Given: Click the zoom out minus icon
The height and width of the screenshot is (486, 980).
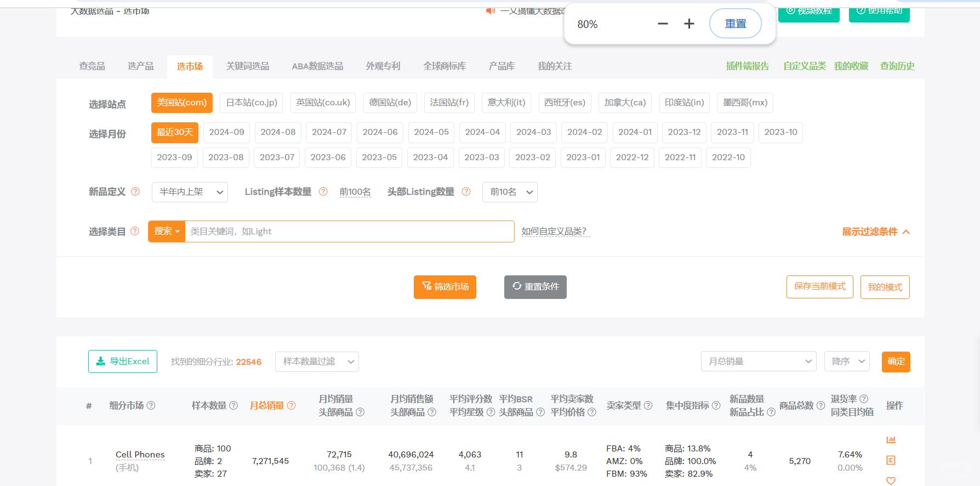Looking at the screenshot, I should pyautogui.click(x=663, y=24).
